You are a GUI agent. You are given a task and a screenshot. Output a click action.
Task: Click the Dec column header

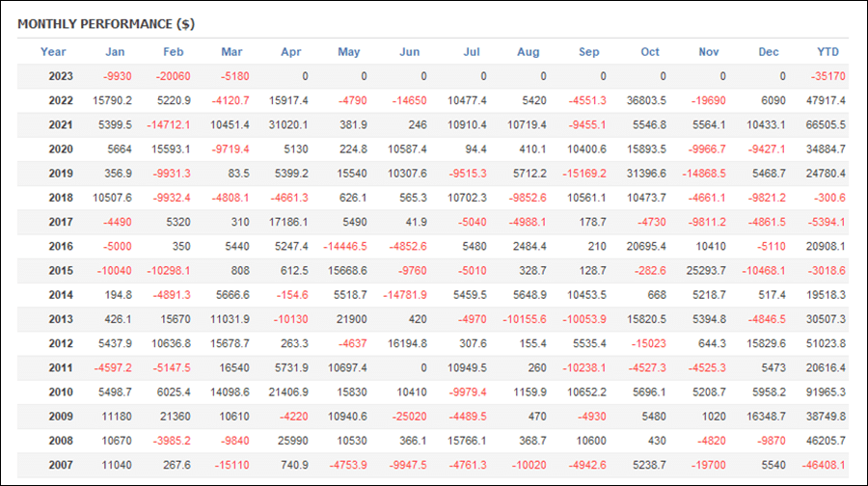(769, 52)
